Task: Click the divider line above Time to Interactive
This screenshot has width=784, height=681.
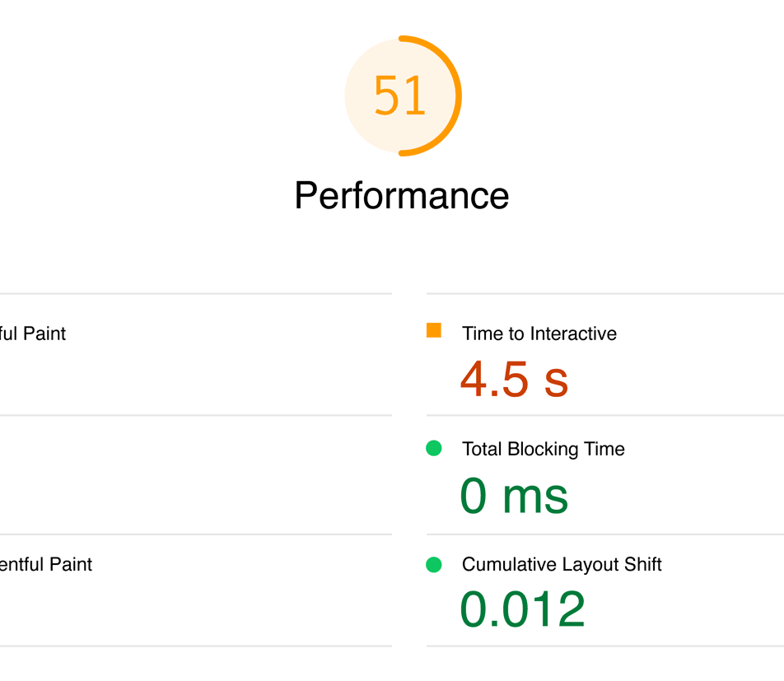Action: 605,293
